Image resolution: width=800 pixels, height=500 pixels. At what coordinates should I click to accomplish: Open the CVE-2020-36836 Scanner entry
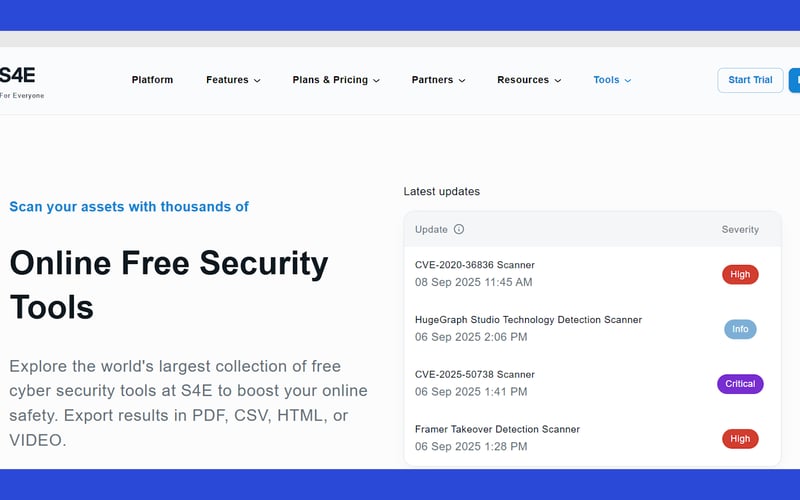click(474, 265)
